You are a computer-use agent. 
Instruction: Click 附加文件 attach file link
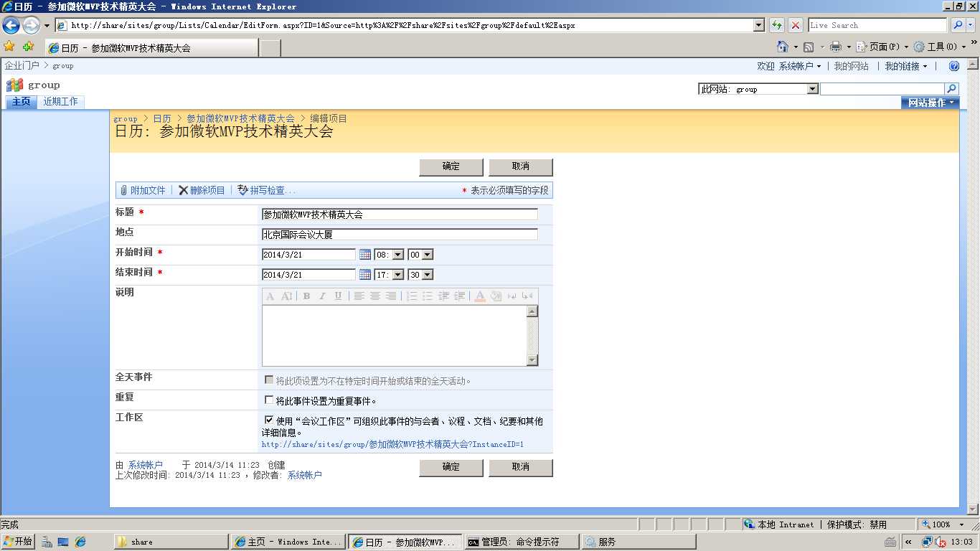(143, 190)
